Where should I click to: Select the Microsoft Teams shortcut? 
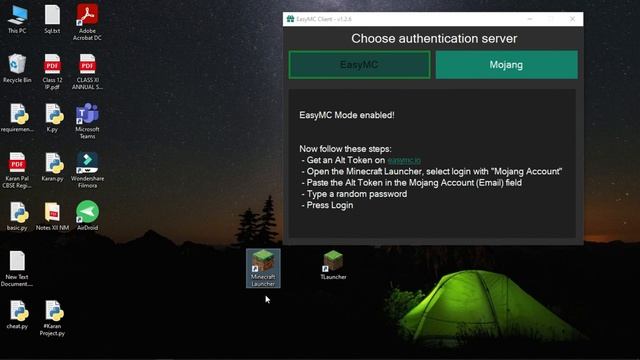coord(87,121)
